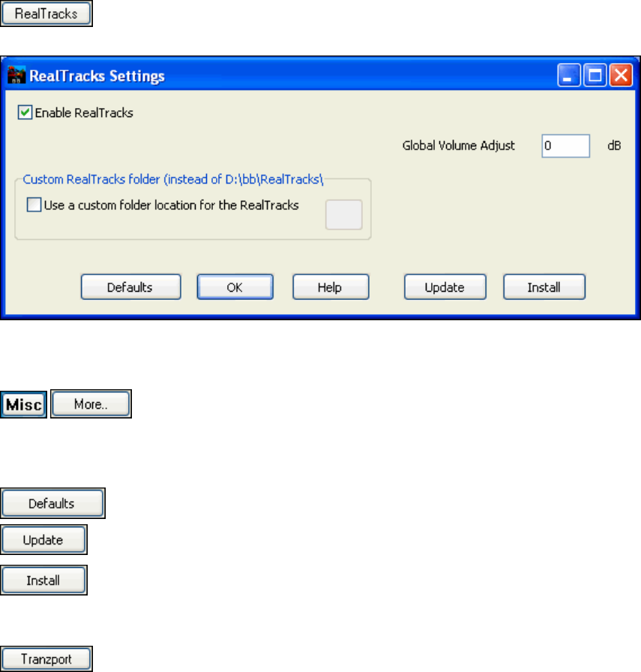Screen dimensions: 641x672
Task: Click the Global Volume Adjust field
Action: [x=565, y=145]
